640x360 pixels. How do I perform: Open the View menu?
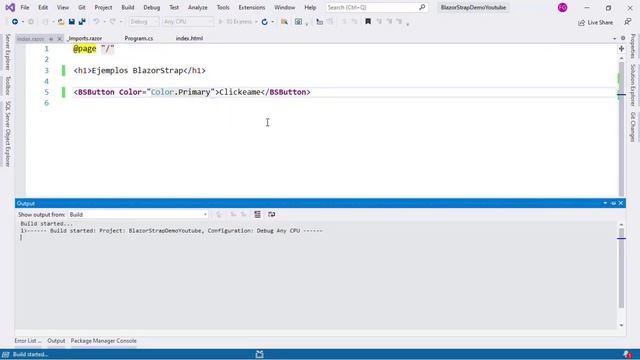[62, 7]
